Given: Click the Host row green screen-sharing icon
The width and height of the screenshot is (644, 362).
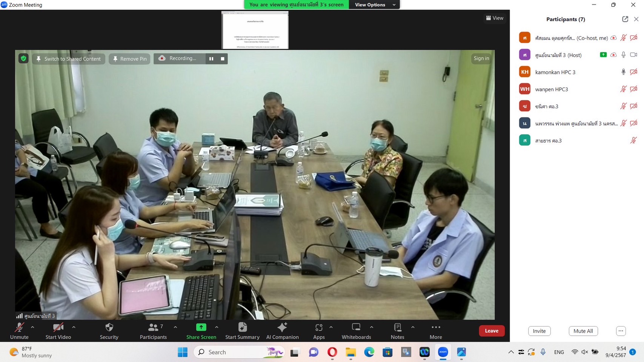Looking at the screenshot, I should [x=603, y=55].
